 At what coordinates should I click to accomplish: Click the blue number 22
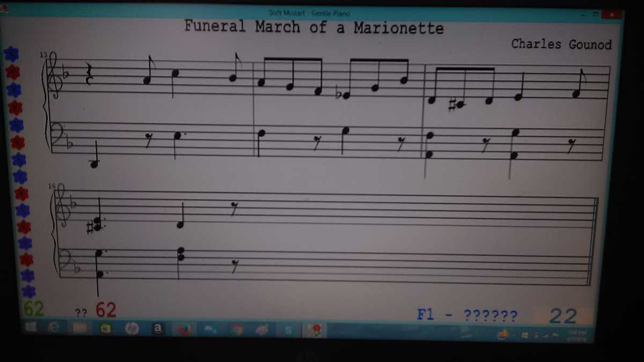[x=563, y=316]
